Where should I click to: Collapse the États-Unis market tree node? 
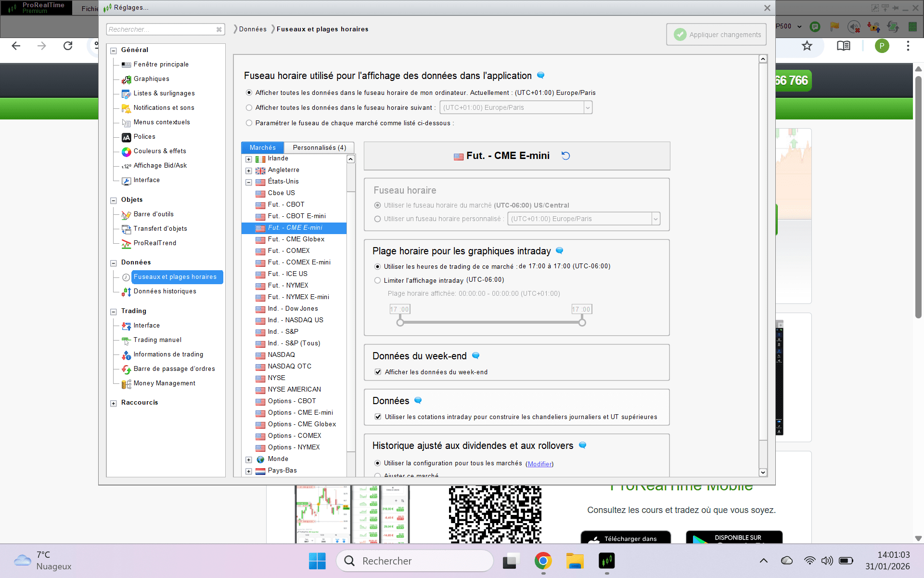[249, 182]
